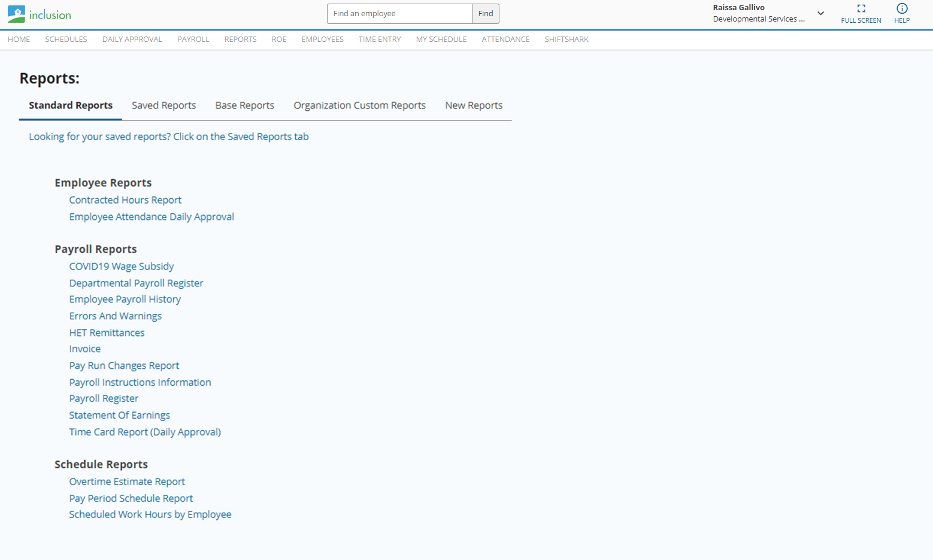Open Errors And Warnings report
Viewport: 933px width, 560px height.
[116, 316]
